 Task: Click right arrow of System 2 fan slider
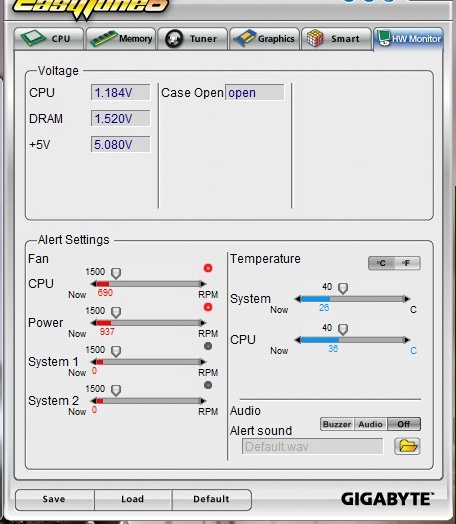pyautogui.click(x=203, y=401)
